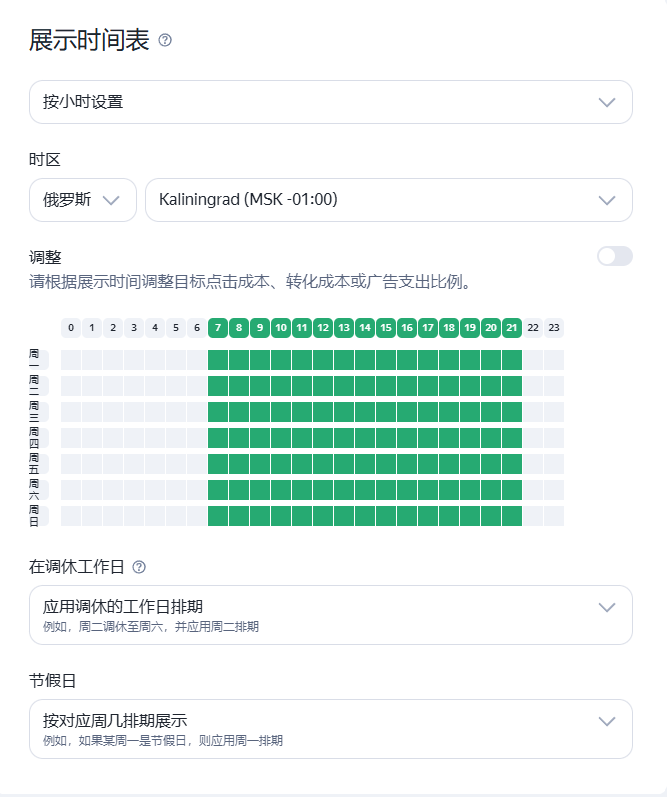Enable hour 0 column header
667x797 pixels.
[71, 328]
